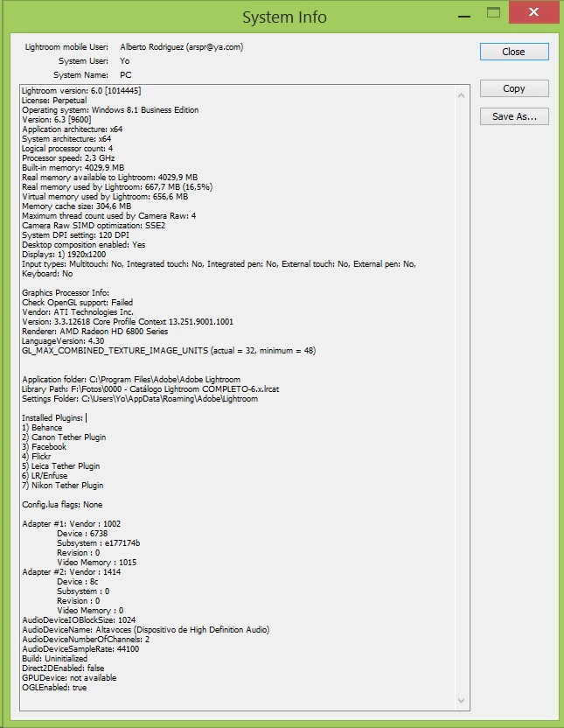
Task: Click '2) Canon Tether Plugin' entry
Action: click(64, 437)
